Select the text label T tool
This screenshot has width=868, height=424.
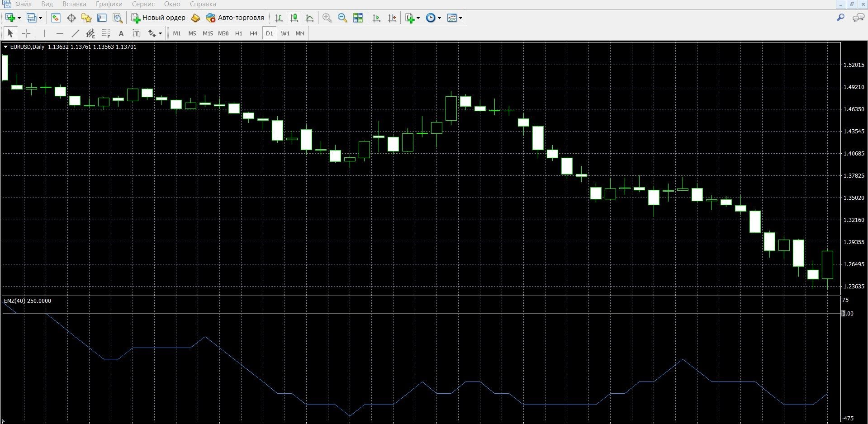(137, 33)
